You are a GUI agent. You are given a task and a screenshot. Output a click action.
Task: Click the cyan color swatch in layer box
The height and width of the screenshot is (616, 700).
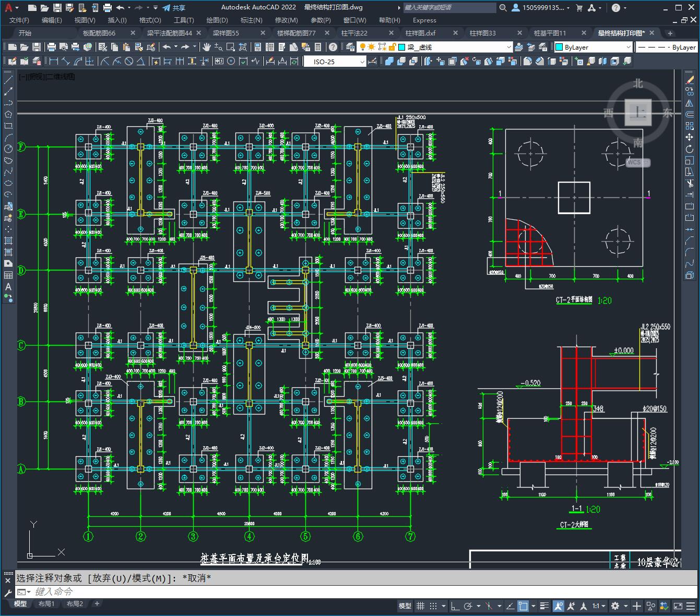[402, 47]
